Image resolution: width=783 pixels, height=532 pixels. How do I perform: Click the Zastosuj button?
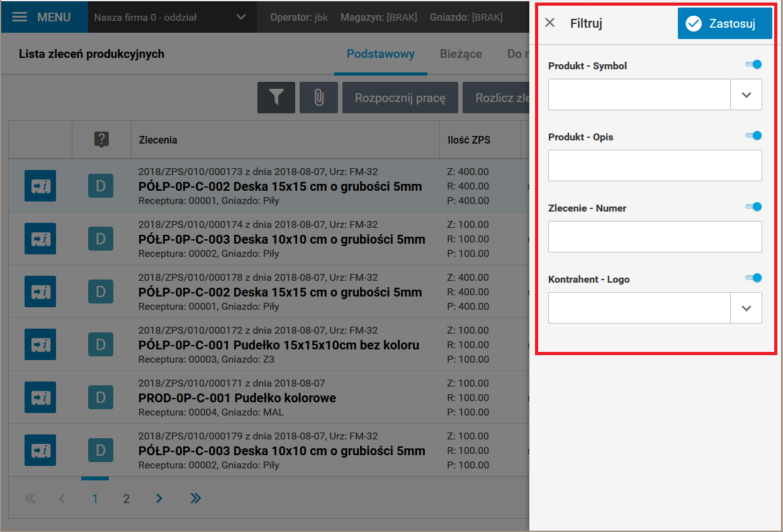point(725,24)
